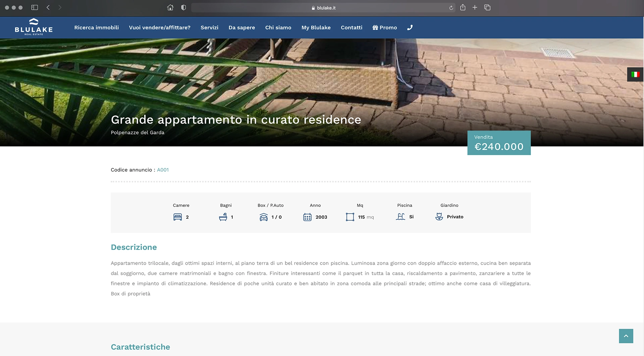Click the year value 2003
This screenshot has width=644, height=356.
[321, 217]
